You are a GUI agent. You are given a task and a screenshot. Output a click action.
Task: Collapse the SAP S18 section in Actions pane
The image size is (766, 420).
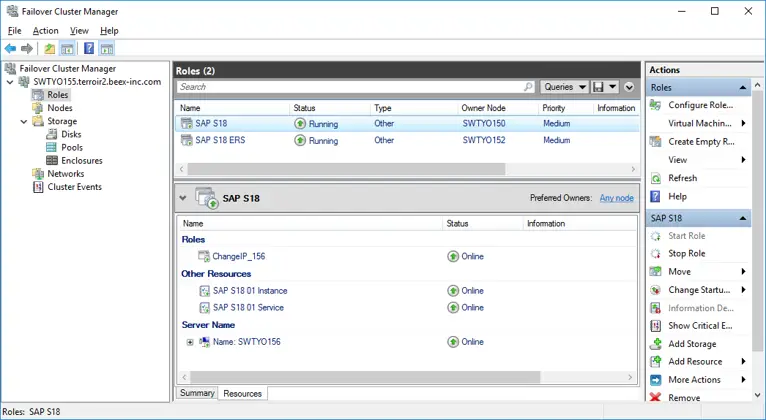point(743,218)
